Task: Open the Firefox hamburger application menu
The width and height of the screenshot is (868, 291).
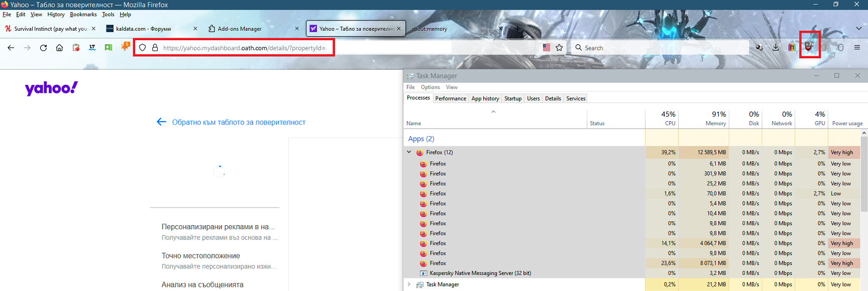Action: 857,48
